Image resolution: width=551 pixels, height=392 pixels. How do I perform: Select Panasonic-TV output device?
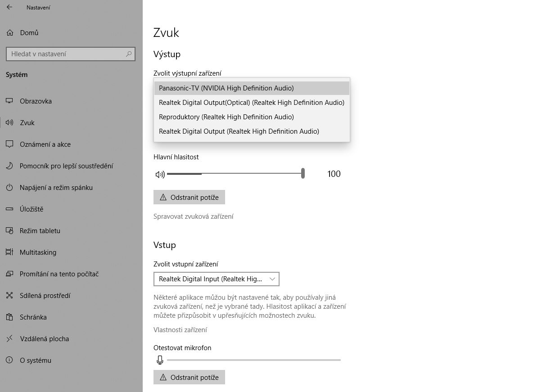click(226, 88)
